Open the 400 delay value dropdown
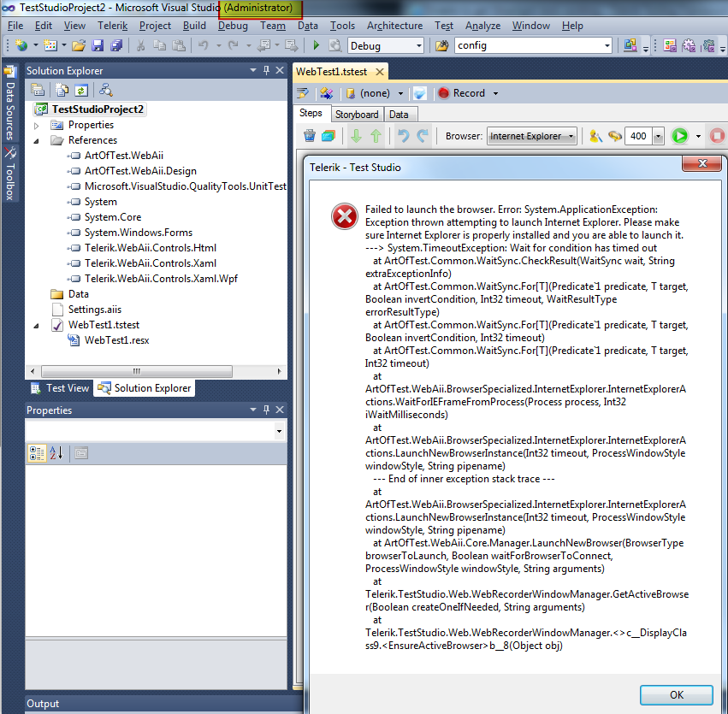This screenshot has width=728, height=714. (x=658, y=136)
